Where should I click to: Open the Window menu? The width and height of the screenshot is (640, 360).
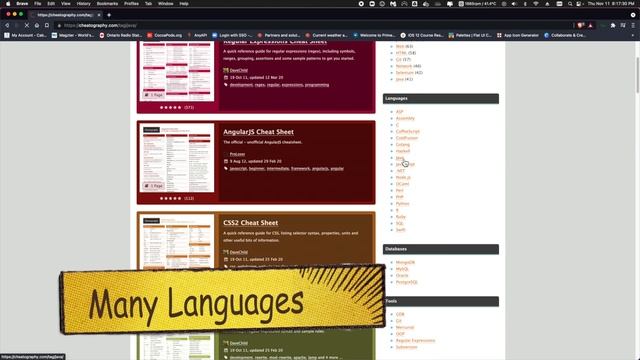pyautogui.click(x=166, y=4)
